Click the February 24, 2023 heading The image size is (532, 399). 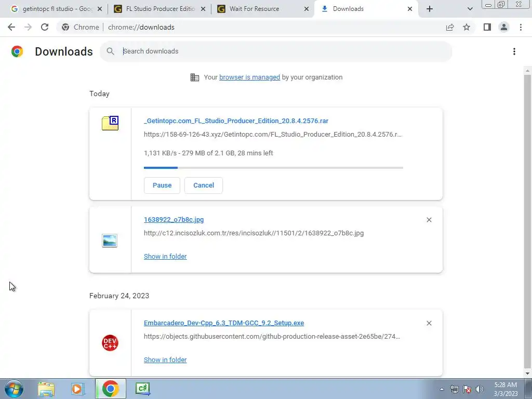[x=119, y=296]
